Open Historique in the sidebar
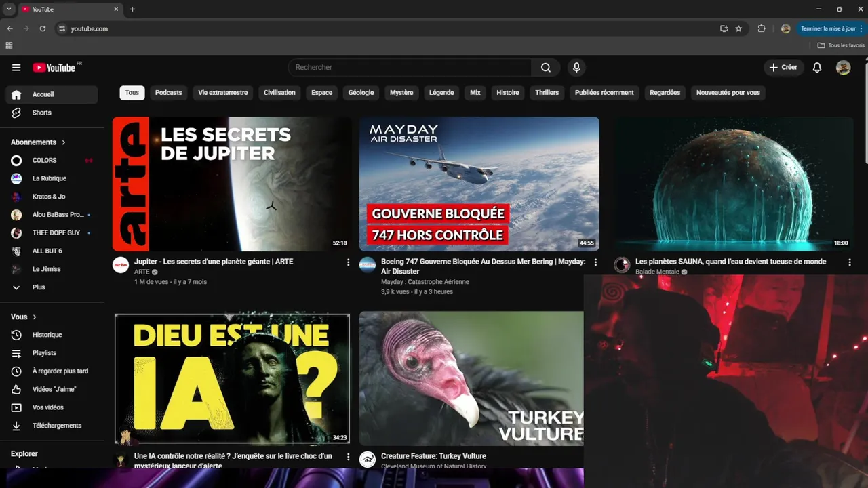The image size is (868, 488). pyautogui.click(x=52, y=335)
